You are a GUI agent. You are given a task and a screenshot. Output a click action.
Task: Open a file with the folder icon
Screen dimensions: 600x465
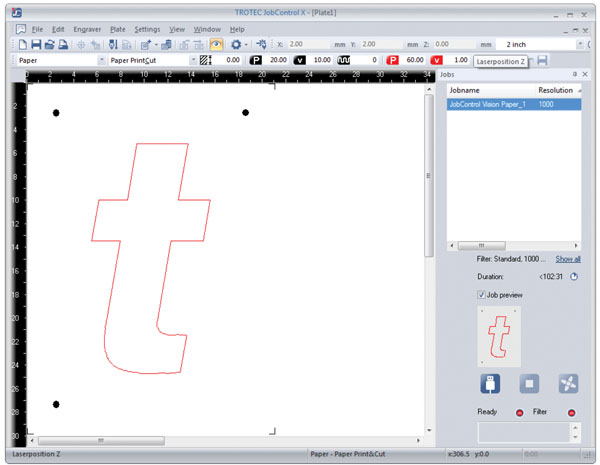pos(49,44)
